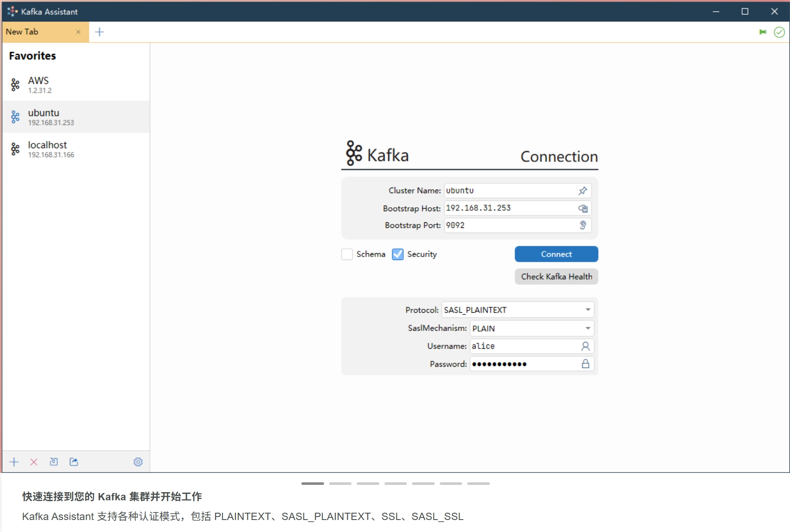Go to the third carousel slide indicator
This screenshot has height=532, width=790.
pyautogui.click(x=368, y=484)
